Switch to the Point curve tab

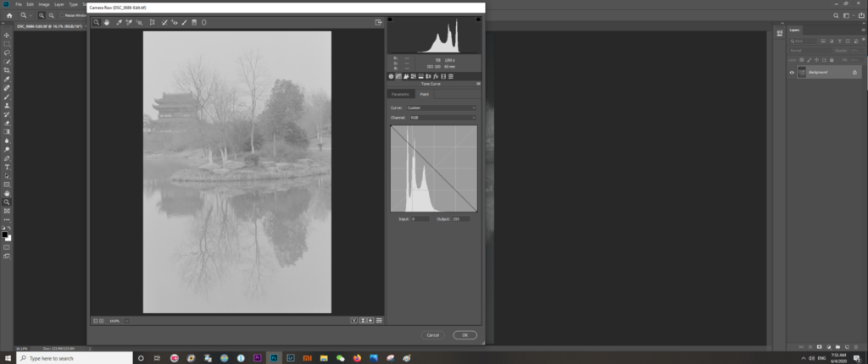425,94
